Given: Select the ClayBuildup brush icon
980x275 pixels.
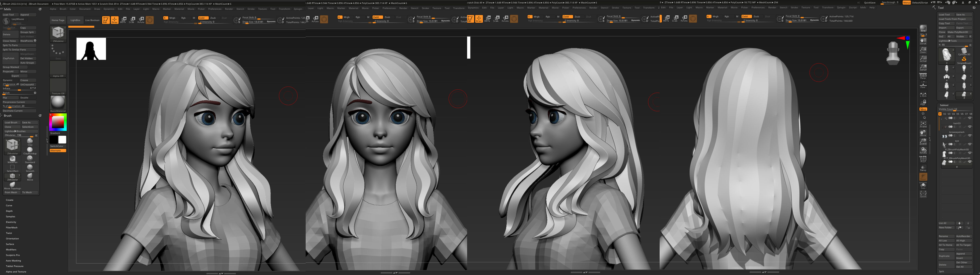Looking at the screenshot, I should pyautogui.click(x=30, y=151).
